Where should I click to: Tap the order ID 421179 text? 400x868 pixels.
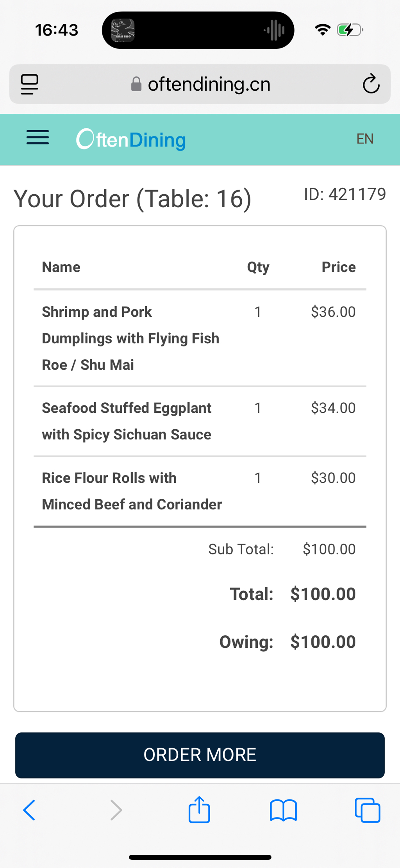click(345, 194)
